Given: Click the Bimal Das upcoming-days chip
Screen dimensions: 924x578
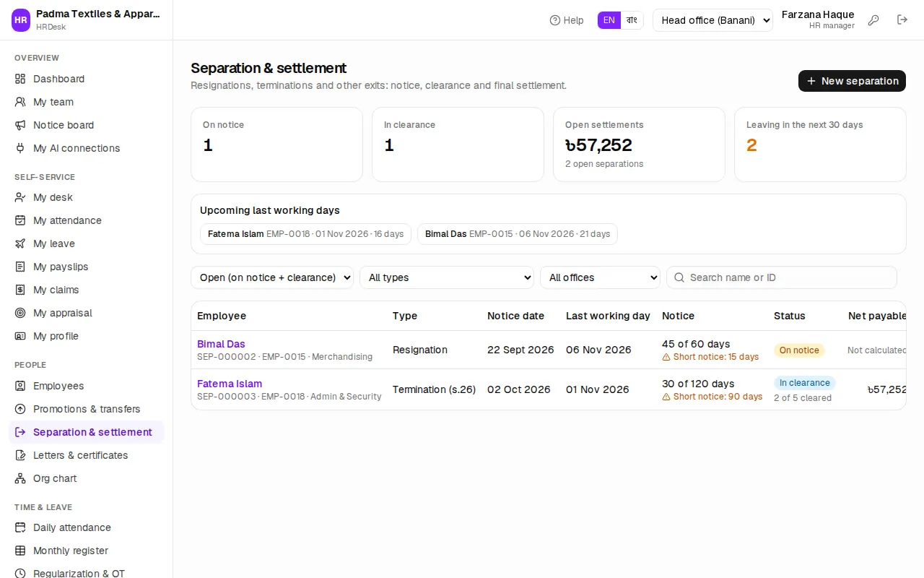Looking at the screenshot, I should click(518, 234).
